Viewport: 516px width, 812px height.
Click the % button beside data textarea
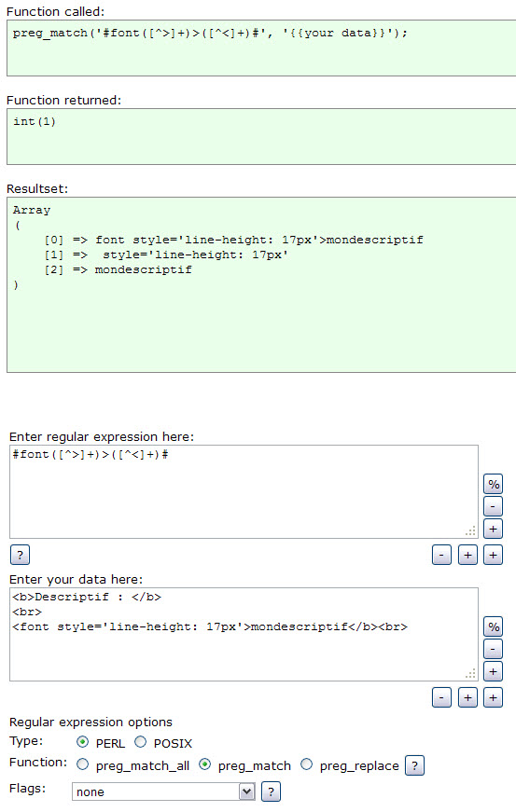(x=493, y=627)
